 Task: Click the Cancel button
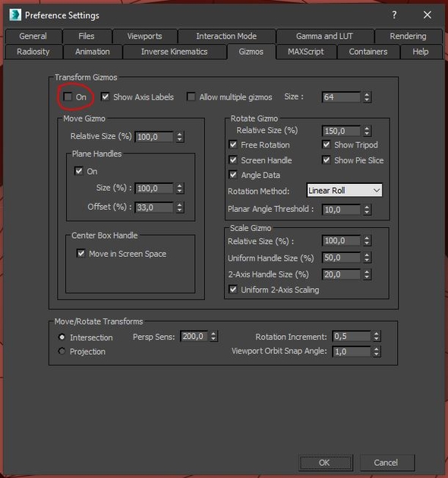pyautogui.click(x=386, y=463)
